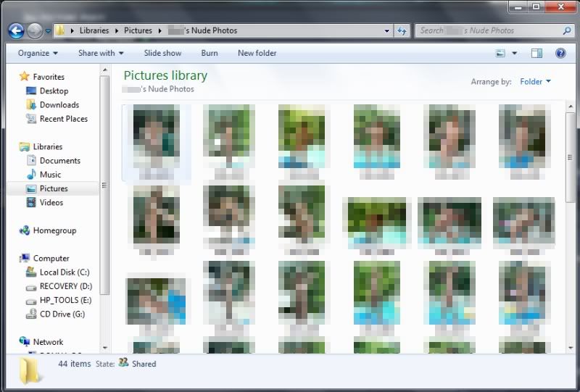Click the navigation pane scrollbar thumb
The width and height of the screenshot is (580, 392).
104,185
